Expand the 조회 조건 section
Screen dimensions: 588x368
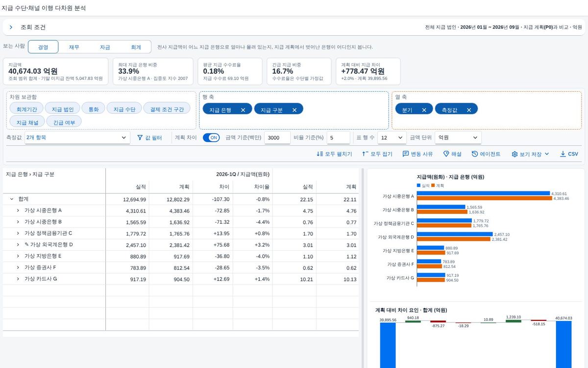click(x=11, y=27)
